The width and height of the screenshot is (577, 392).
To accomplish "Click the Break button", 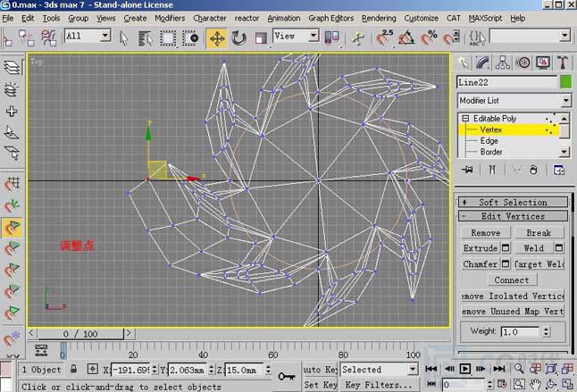I will coord(539,233).
